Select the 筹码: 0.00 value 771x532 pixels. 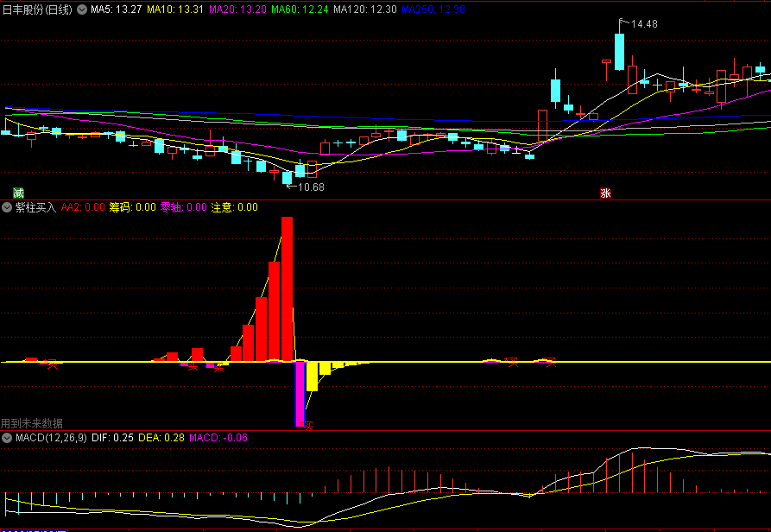132,207
